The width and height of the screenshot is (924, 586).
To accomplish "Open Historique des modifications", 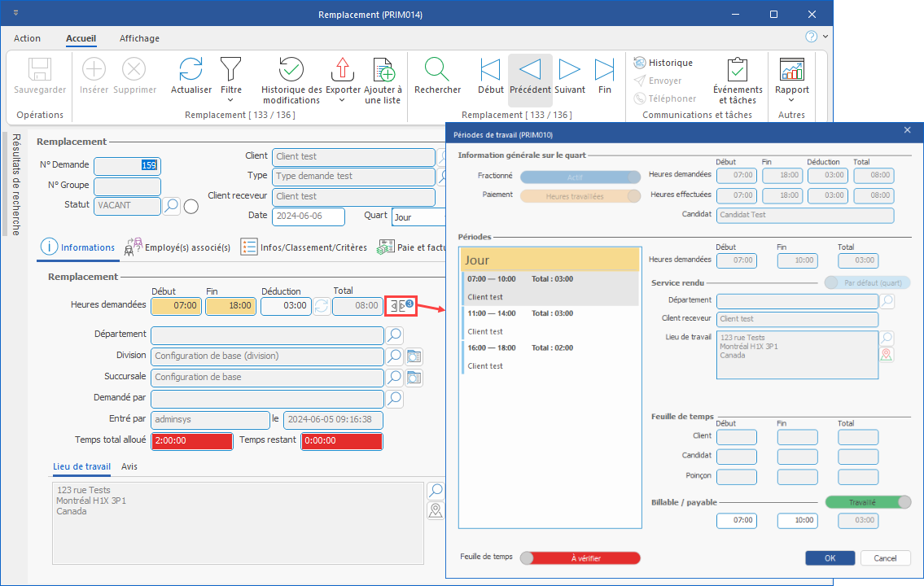I will (x=291, y=71).
